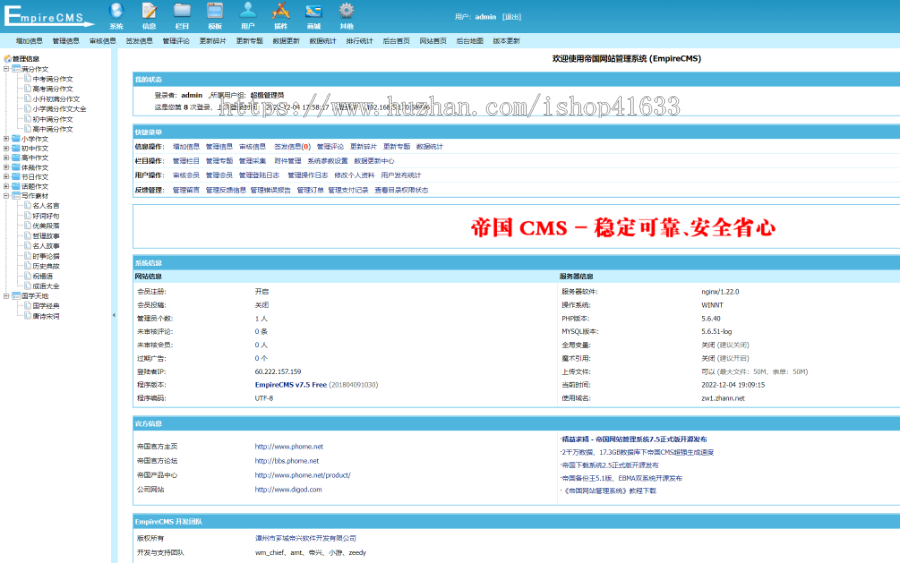Expand the 高中作文 tree node
Image resolution: width=900 pixels, height=563 pixels.
pos(6,157)
